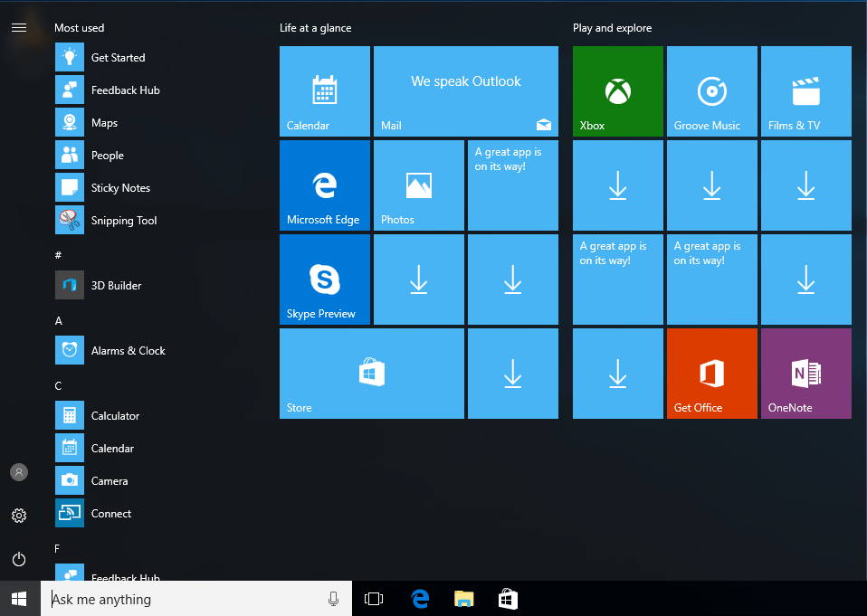Image resolution: width=867 pixels, height=616 pixels.
Task: Launch Xbox from its green tile
Action: coord(617,90)
